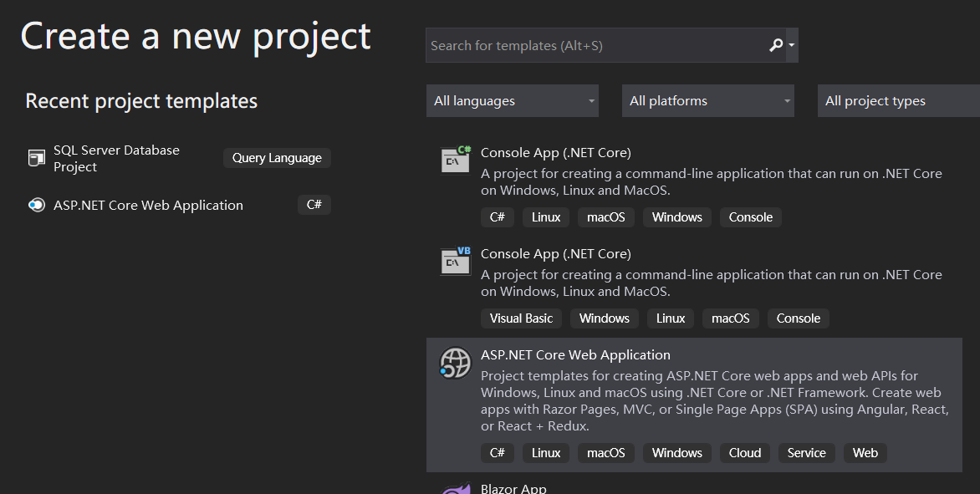
Task: Click the C# tag in recent templates
Action: click(314, 204)
